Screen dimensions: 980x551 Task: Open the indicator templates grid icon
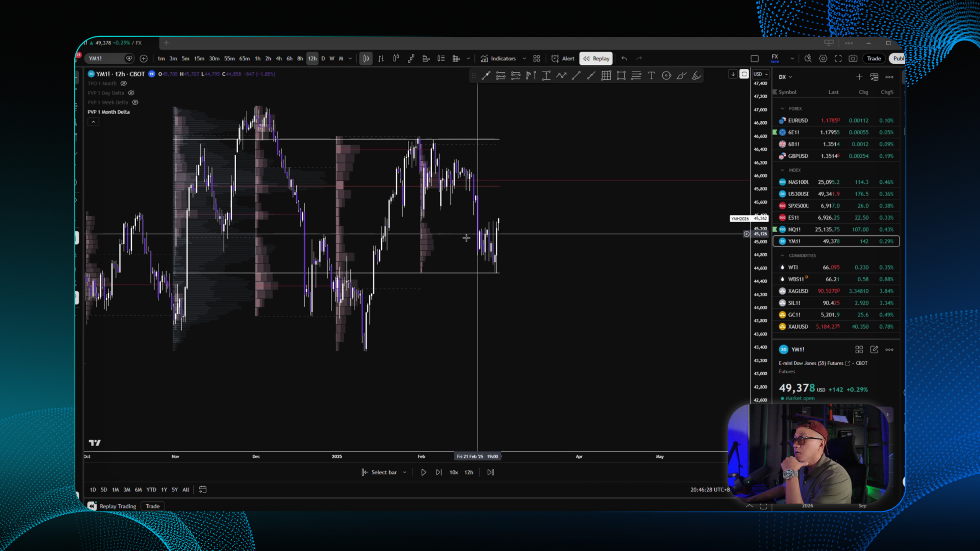tap(537, 59)
